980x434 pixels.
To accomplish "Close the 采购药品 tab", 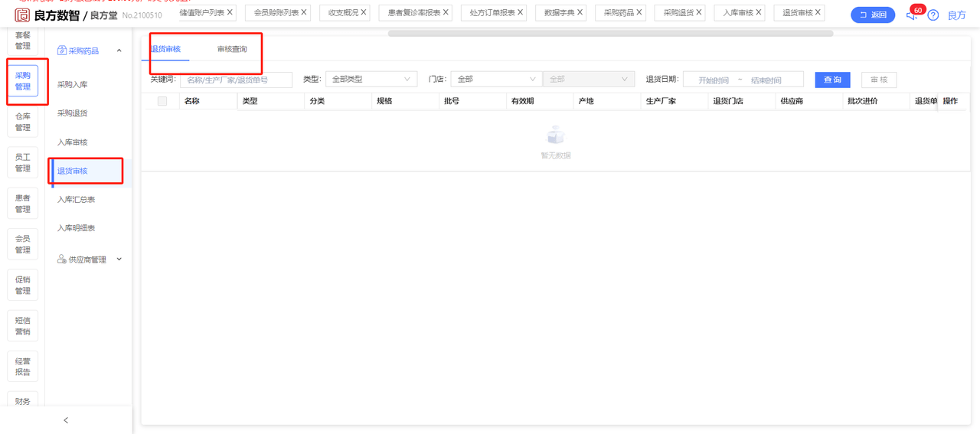I will [639, 12].
